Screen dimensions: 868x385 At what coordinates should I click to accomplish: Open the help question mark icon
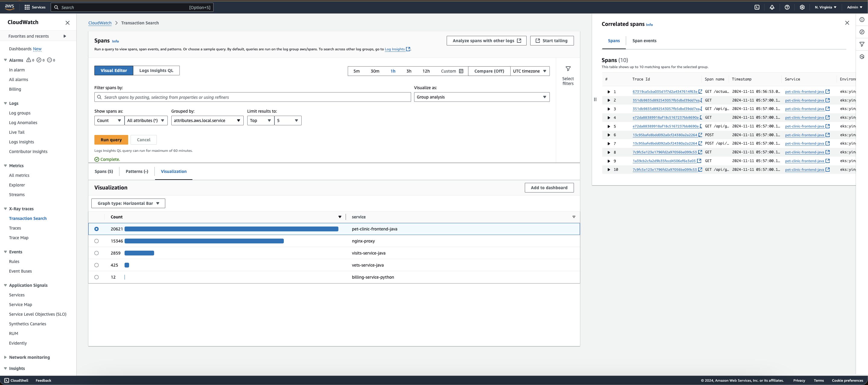[787, 7]
